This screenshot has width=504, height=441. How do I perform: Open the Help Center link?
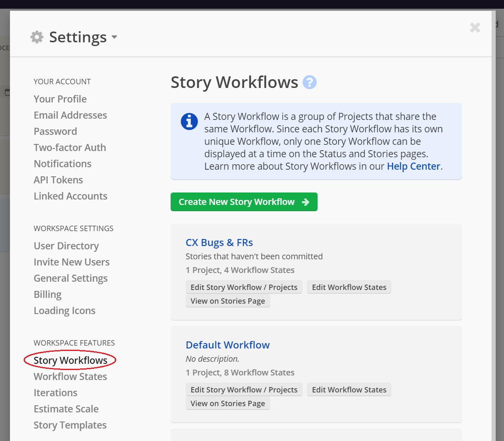413,166
